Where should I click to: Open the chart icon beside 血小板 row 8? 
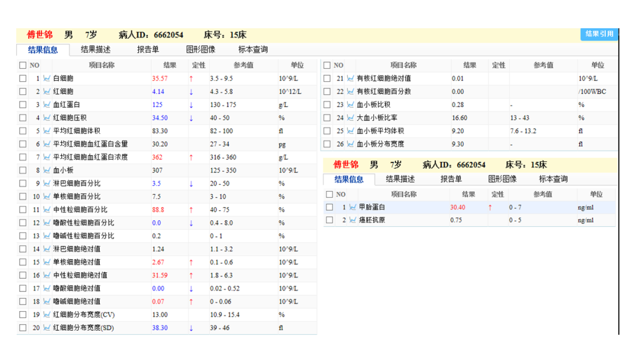click(x=47, y=170)
